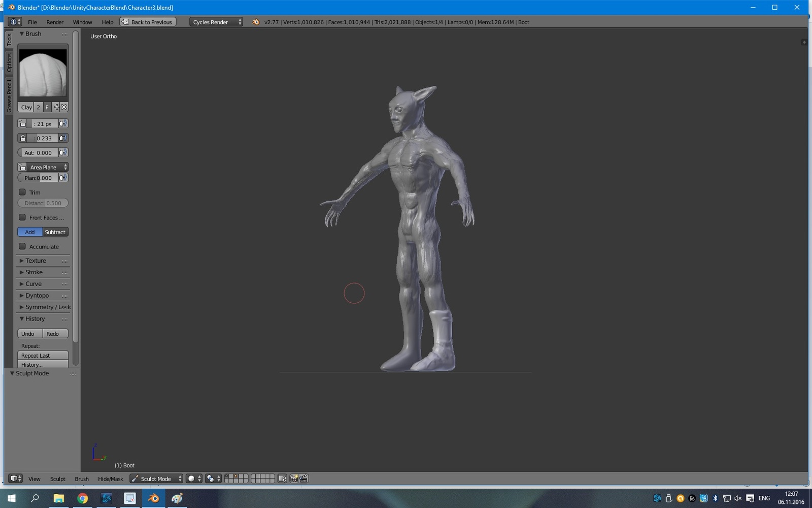This screenshot has height=508, width=812.
Task: Show the region toggle plus at the viewport corner
Action: (x=804, y=42)
